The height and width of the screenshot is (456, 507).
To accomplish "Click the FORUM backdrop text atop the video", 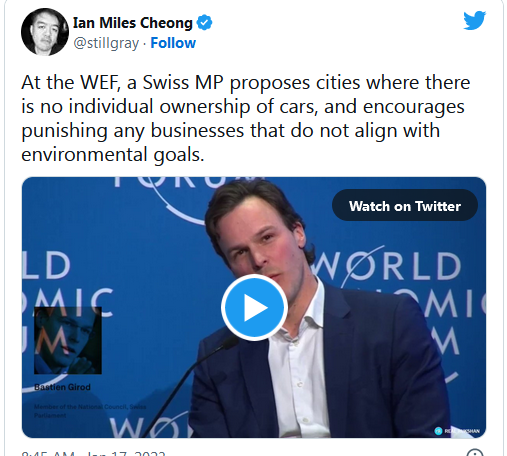I will 189,182.
